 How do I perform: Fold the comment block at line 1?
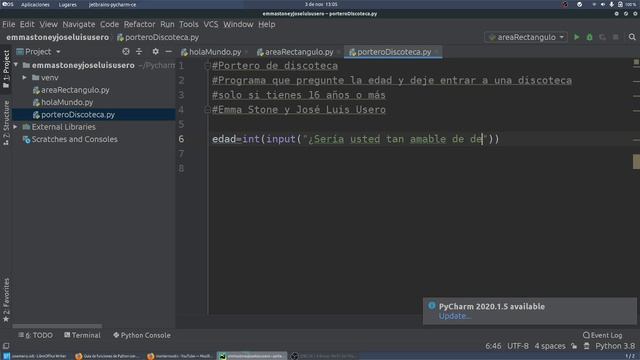tap(207, 65)
